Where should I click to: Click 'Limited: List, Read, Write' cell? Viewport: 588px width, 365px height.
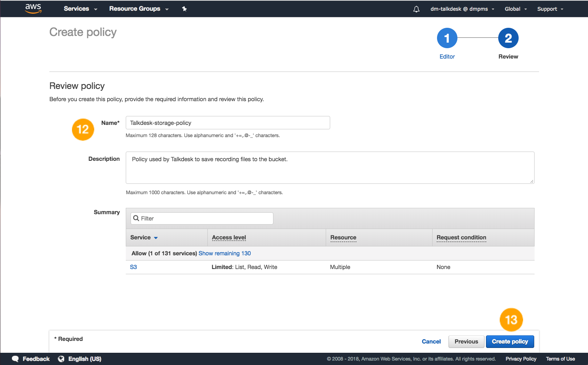click(244, 267)
